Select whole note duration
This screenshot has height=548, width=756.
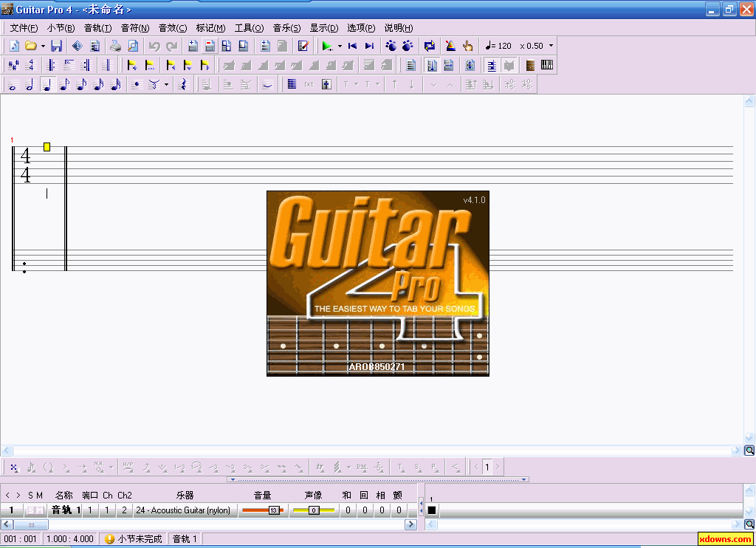pos(13,85)
